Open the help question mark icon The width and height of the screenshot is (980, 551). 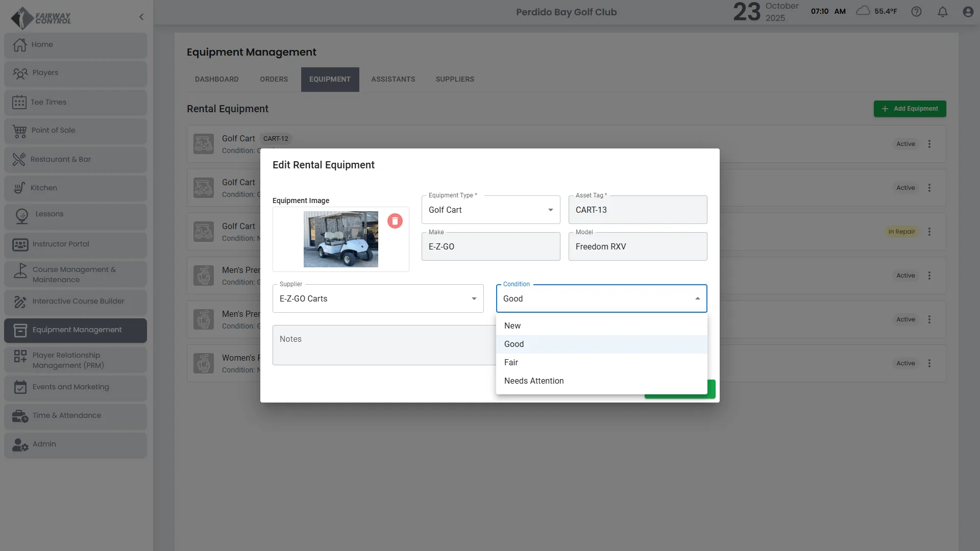tap(916, 12)
